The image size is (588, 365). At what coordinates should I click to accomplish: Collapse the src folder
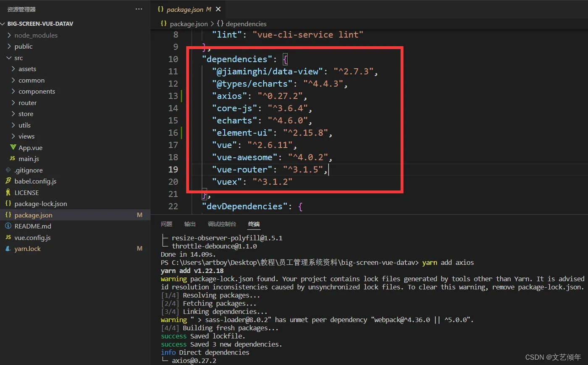pyautogui.click(x=9, y=58)
